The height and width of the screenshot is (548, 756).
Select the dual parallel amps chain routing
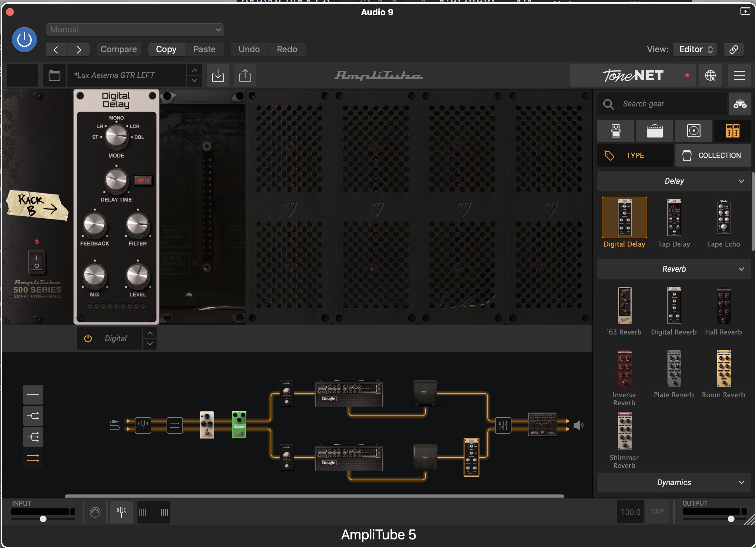(33, 416)
